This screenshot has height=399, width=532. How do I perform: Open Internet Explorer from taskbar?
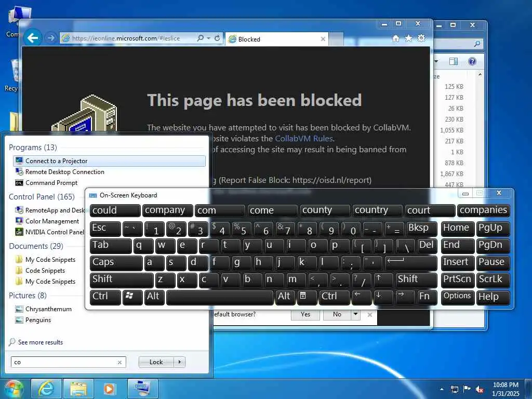pyautogui.click(x=46, y=389)
